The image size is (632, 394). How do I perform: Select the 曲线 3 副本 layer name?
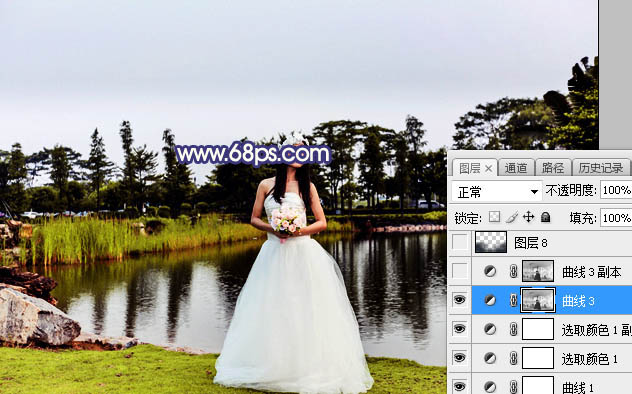(x=591, y=272)
